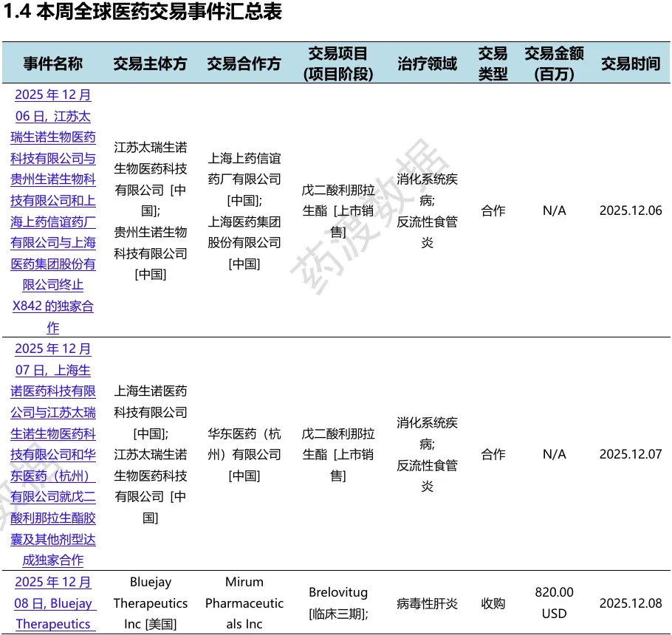Select the 820.00 USD amount cell
The width and height of the screenshot is (672, 635).
[554, 603]
